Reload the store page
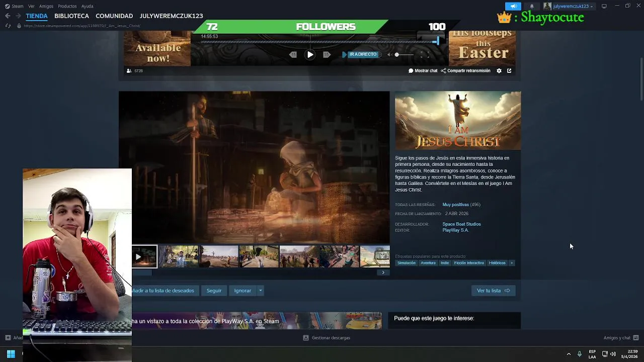Screen dimensions: 644x362 click(x=8, y=26)
